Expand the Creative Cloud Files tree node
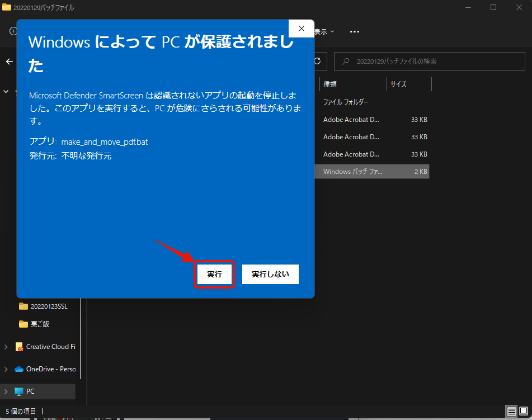532x420 pixels. pos(6,347)
